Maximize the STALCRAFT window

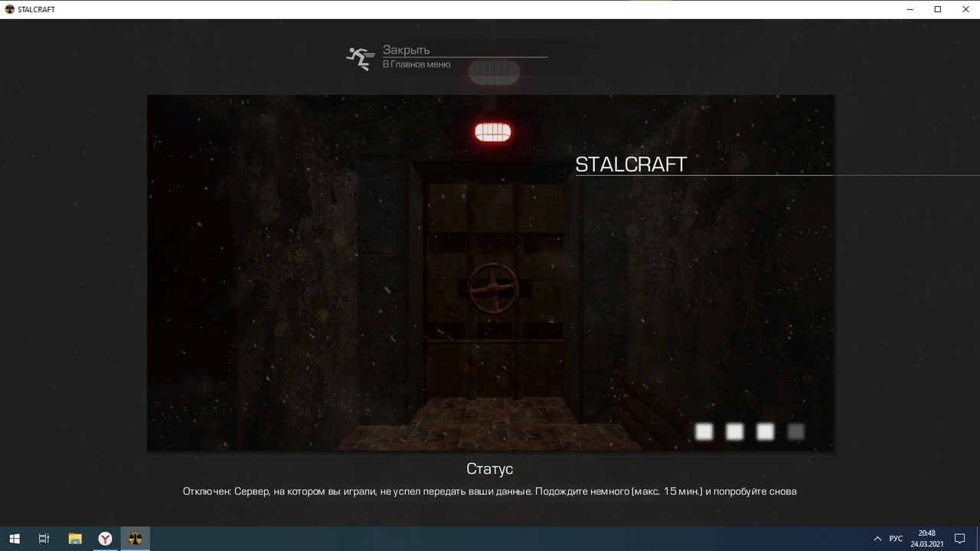click(937, 9)
